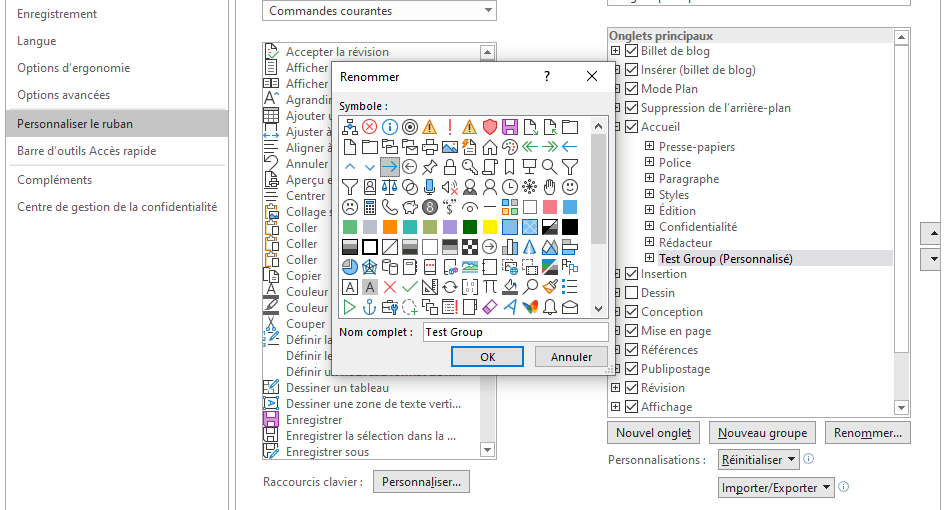Click the Nouveau groupe button
947x510 pixels.
tap(762, 433)
